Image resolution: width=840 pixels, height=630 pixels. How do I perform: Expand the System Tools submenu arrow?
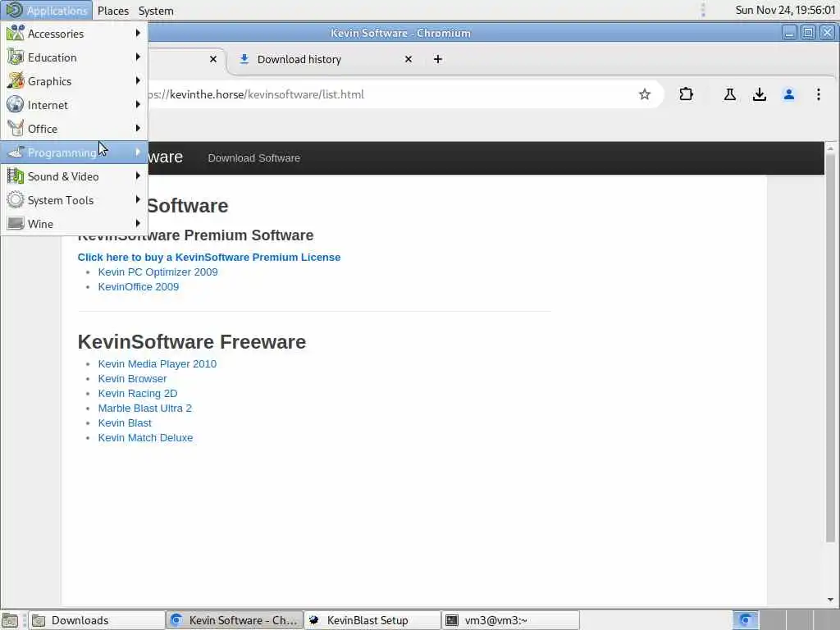click(x=138, y=199)
